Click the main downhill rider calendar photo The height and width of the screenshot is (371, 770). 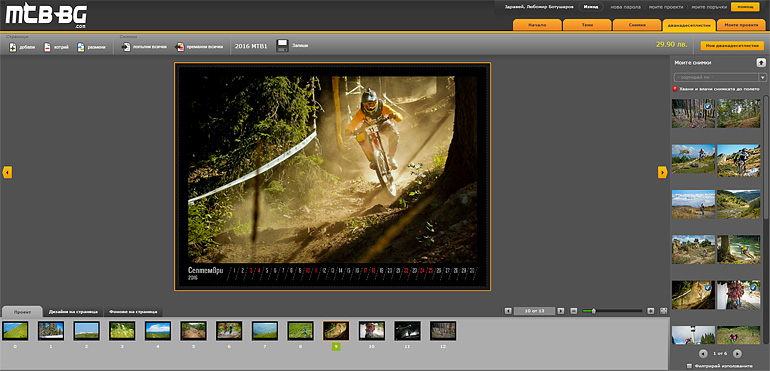[x=332, y=169]
